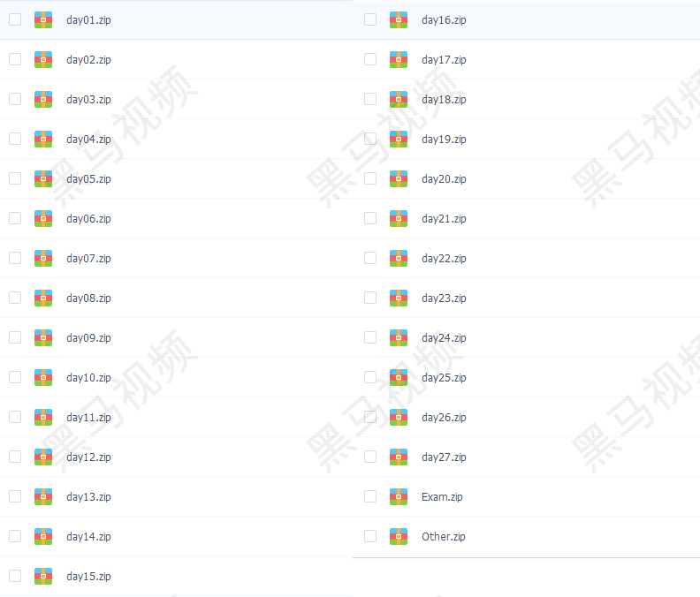The image size is (700, 597).
Task: Click the day15.zip archive icon
Action: [x=43, y=576]
